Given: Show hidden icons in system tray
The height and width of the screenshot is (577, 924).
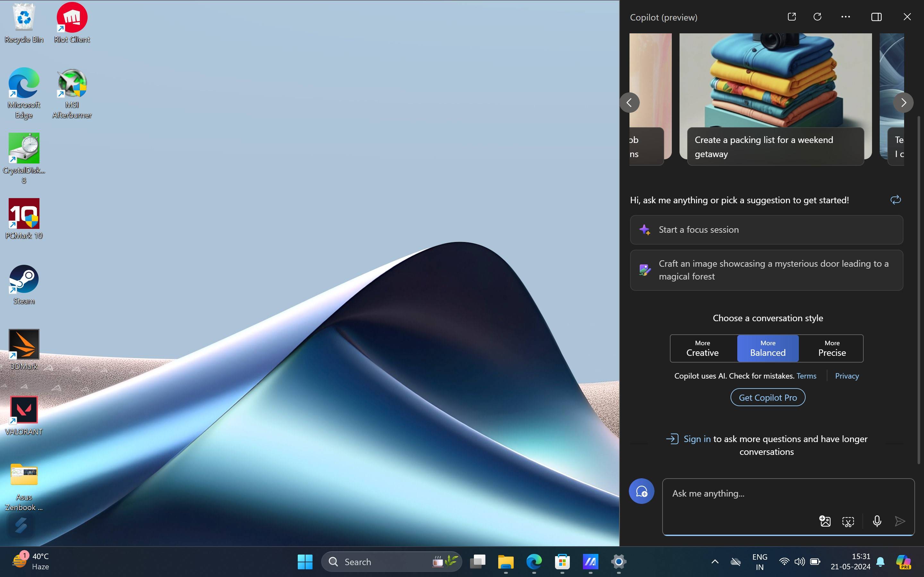Looking at the screenshot, I should [715, 561].
